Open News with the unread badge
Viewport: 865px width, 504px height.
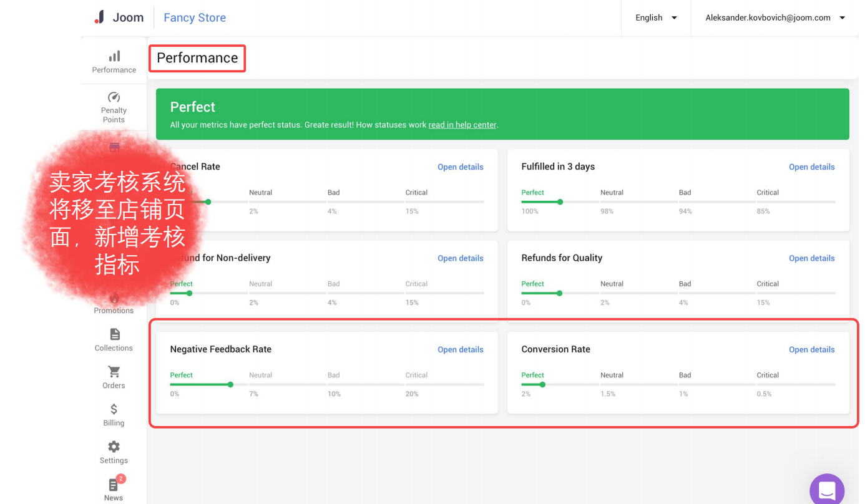pos(114,484)
